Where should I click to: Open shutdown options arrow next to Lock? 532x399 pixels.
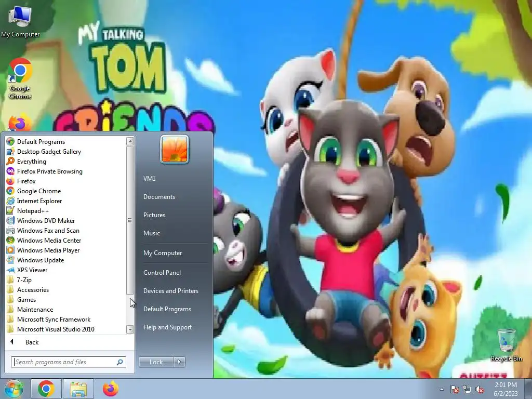[x=179, y=362]
